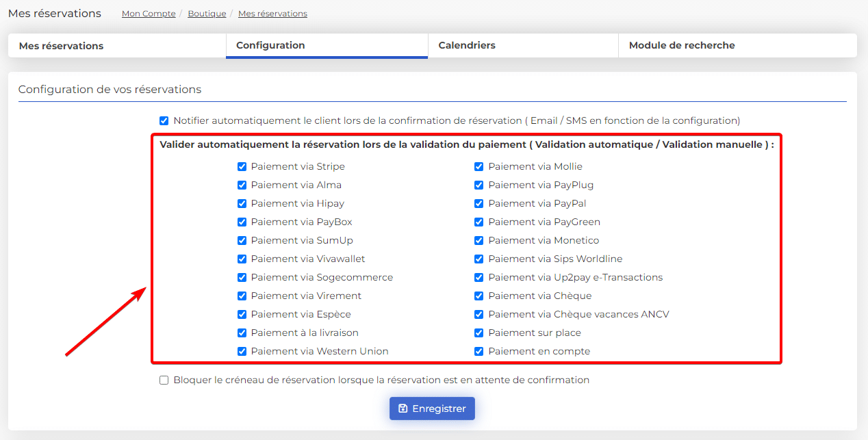
Task: Disable Paiement à la livraison
Action: click(242, 333)
